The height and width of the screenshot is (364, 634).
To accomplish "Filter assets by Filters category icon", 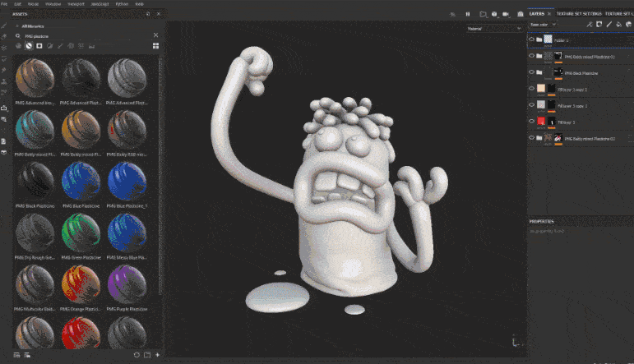I will [49, 46].
